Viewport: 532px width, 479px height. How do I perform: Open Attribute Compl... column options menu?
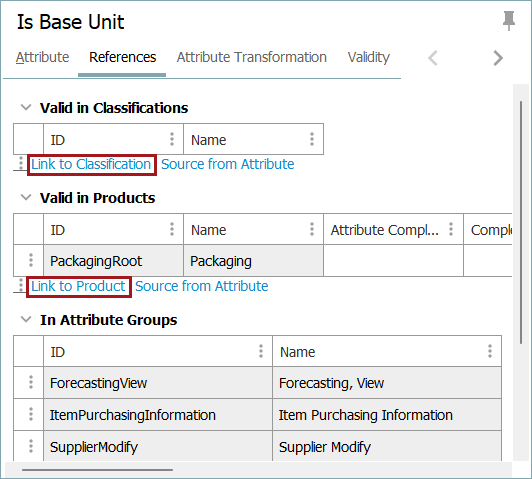coord(451,229)
